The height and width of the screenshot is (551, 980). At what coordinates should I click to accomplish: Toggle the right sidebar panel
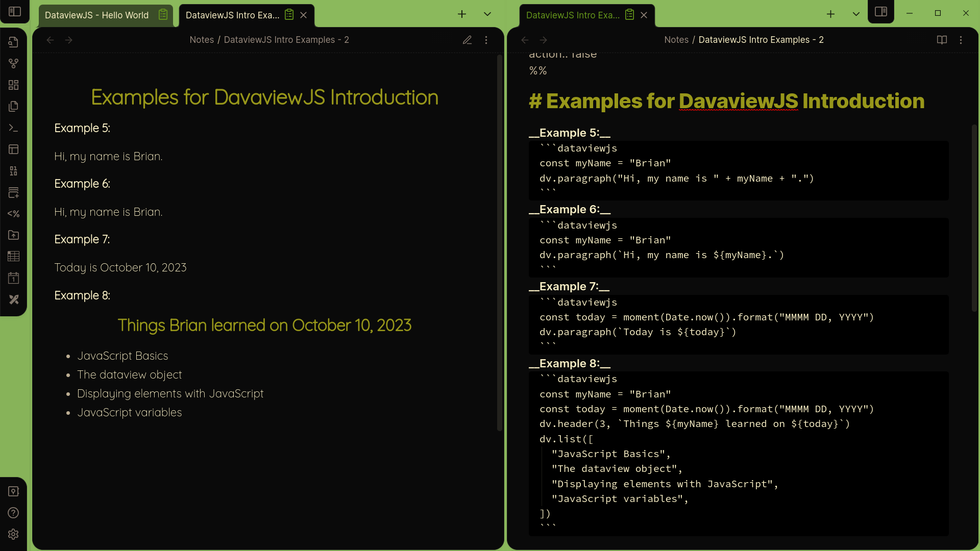[x=881, y=11]
